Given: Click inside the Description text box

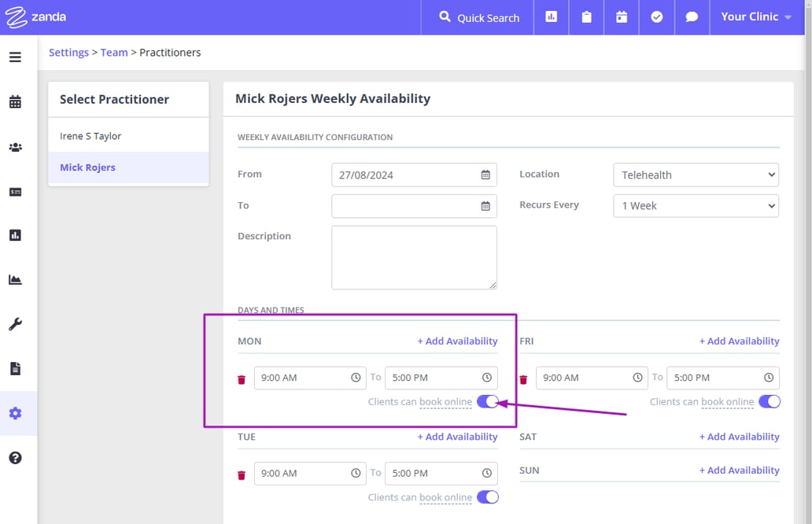Looking at the screenshot, I should point(414,256).
